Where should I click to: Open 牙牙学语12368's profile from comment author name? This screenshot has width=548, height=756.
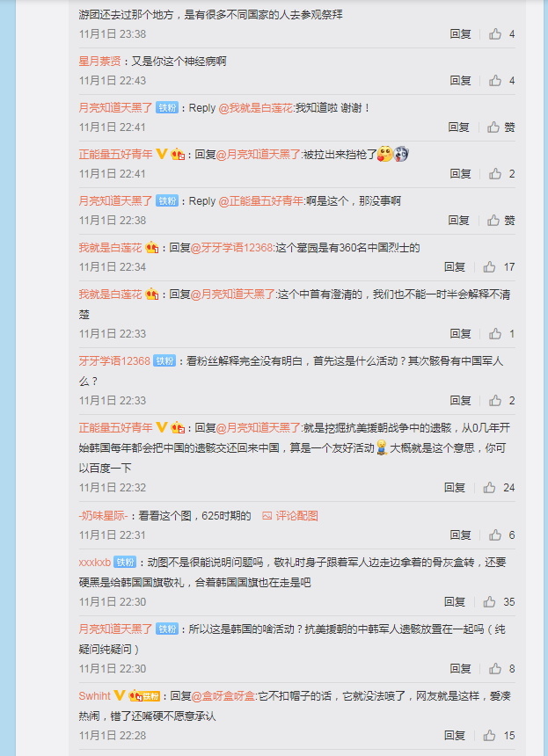click(114, 360)
